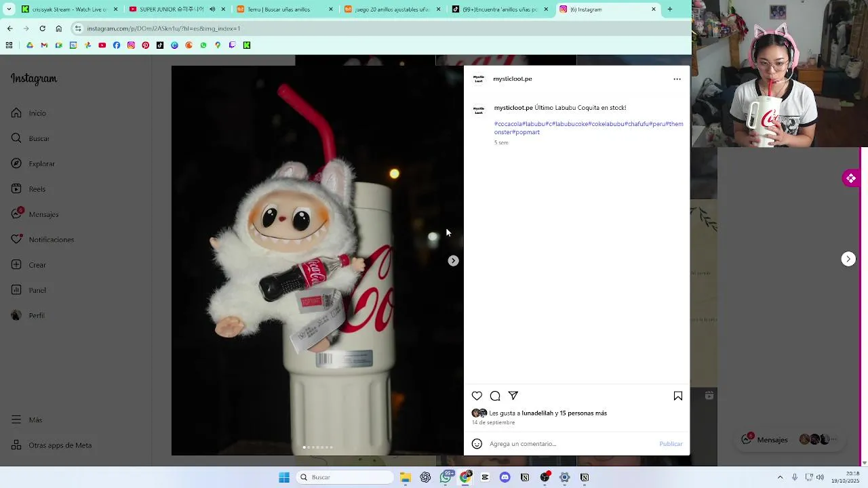This screenshot has width=868, height=488.
Task: Open the Pinterest bookmark
Action: [x=145, y=45]
